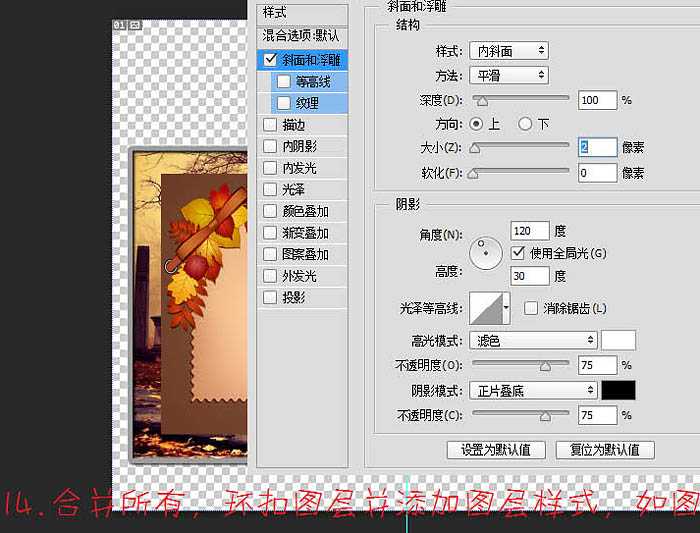Screen dimensions: 700x533
Task: Select 混合选项:默认 in the styles list
Action: pos(302,36)
